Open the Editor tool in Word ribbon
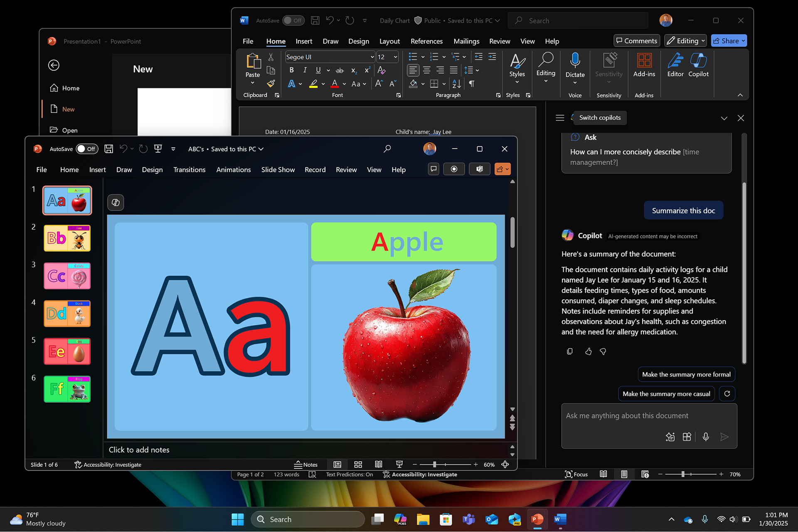The height and width of the screenshot is (532, 798). 675,65
